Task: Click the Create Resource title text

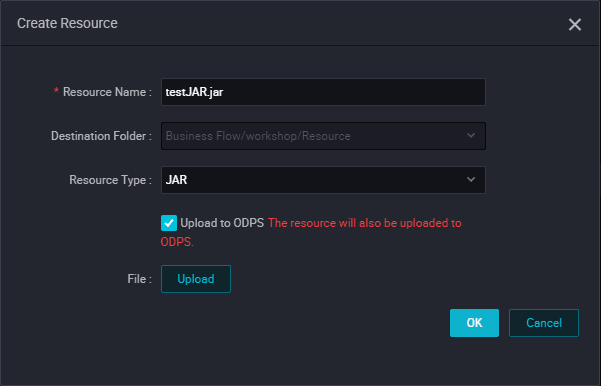Action: (x=67, y=23)
